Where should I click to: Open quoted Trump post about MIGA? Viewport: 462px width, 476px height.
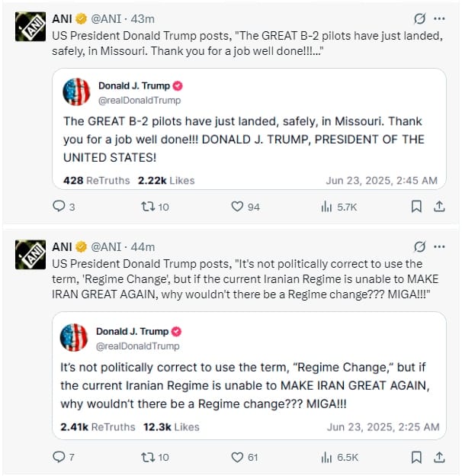click(249, 375)
